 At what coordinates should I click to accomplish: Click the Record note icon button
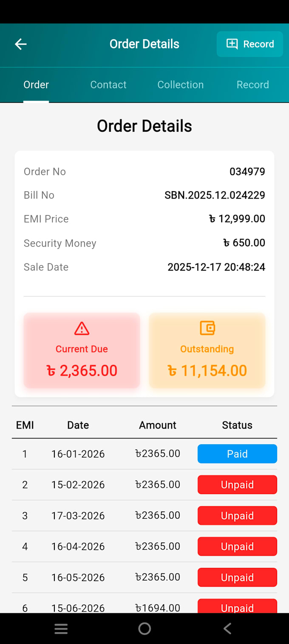point(250,44)
